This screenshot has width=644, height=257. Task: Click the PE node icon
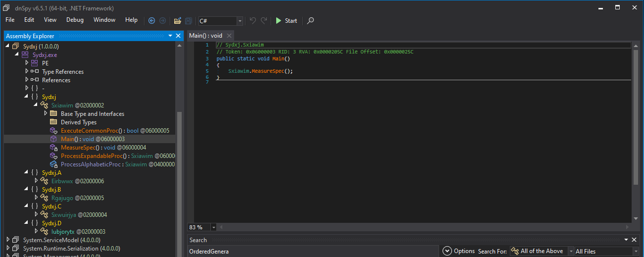coord(35,63)
